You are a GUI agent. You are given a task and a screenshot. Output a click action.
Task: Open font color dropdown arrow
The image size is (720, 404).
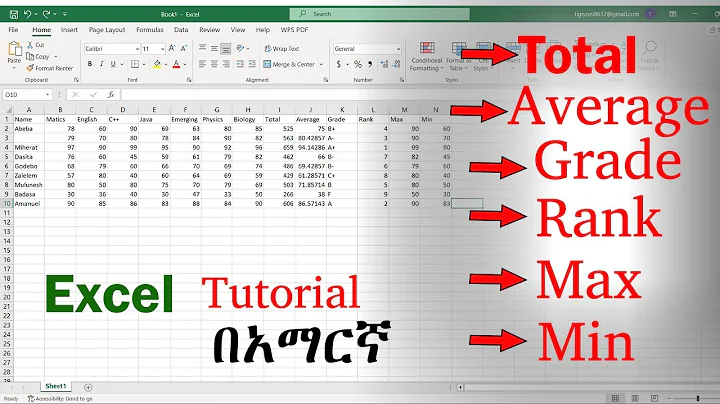coord(185,64)
